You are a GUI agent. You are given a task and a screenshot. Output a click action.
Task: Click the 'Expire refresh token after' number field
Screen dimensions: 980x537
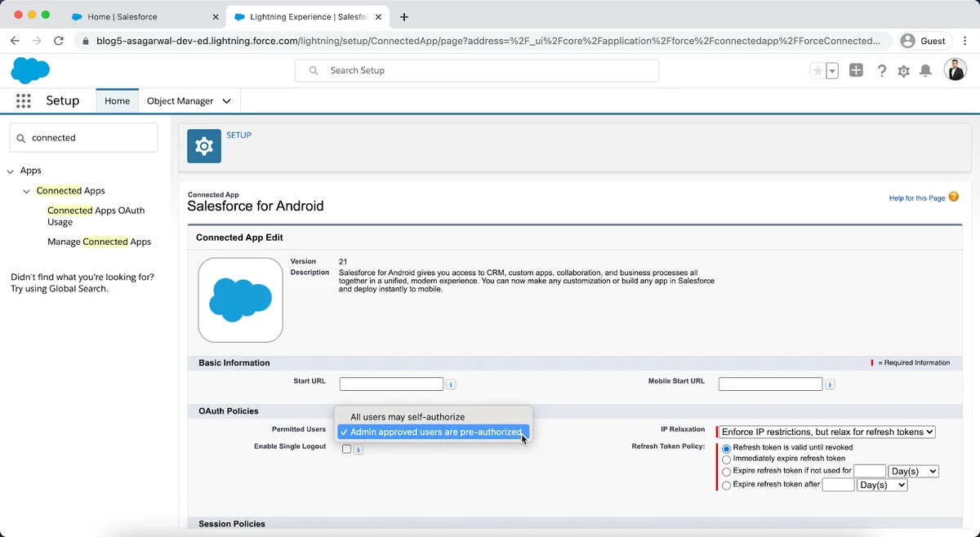pyautogui.click(x=838, y=485)
